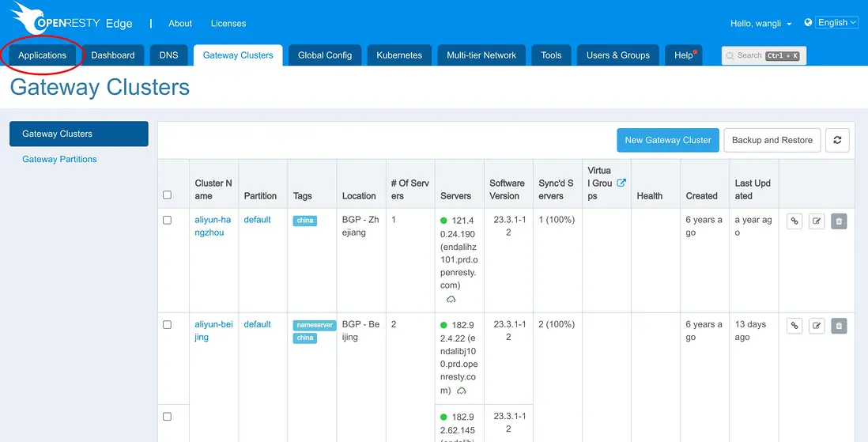
Task: Open the DNS tab
Action: tap(169, 55)
